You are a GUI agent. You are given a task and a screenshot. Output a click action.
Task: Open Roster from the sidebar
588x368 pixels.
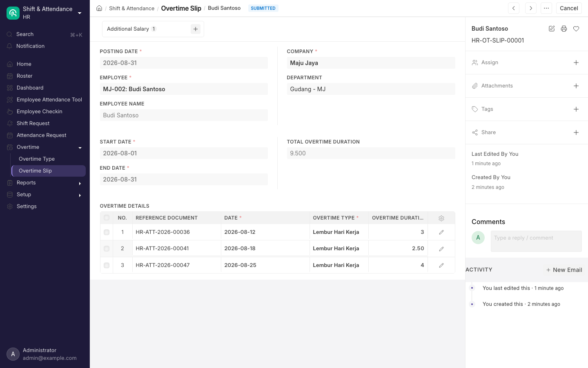(45, 76)
